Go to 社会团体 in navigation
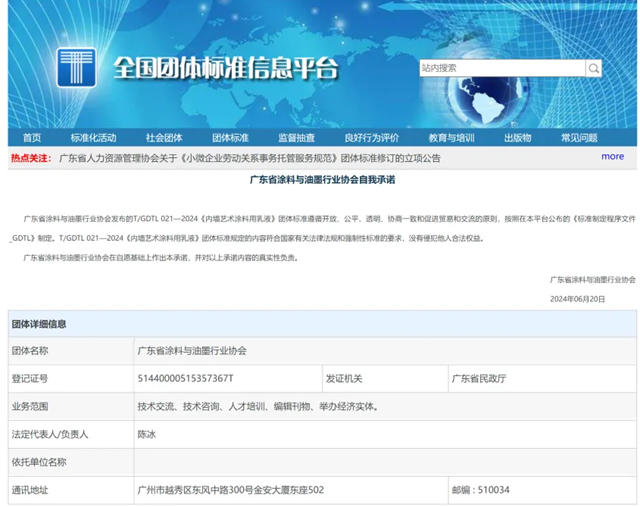640x507 pixels. click(164, 138)
